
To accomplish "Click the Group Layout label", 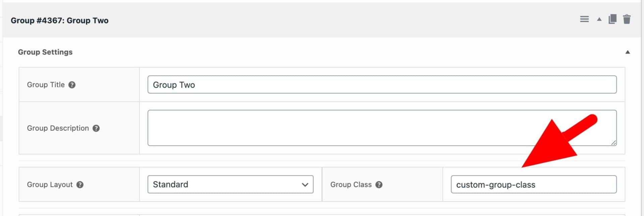I will tap(50, 184).
